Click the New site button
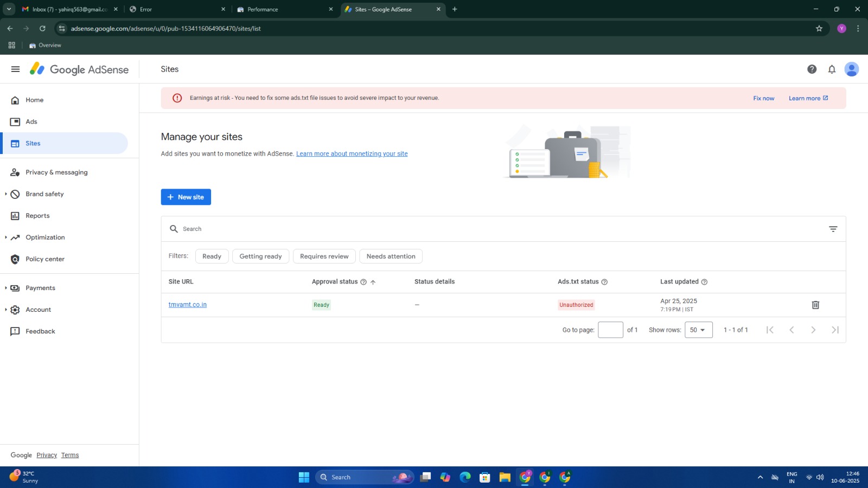868x488 pixels. pyautogui.click(x=186, y=197)
